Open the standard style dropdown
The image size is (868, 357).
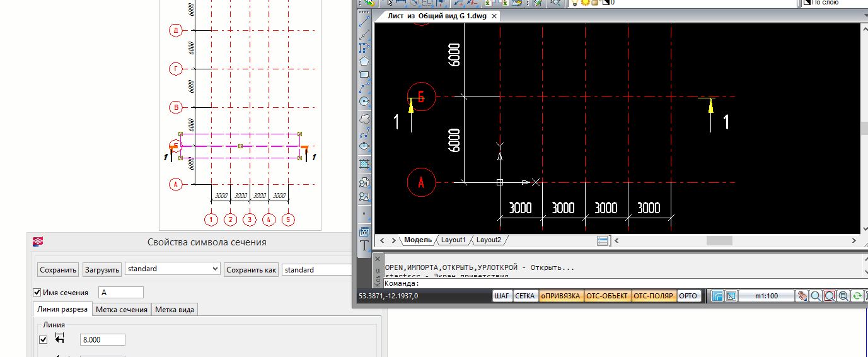[172, 269]
